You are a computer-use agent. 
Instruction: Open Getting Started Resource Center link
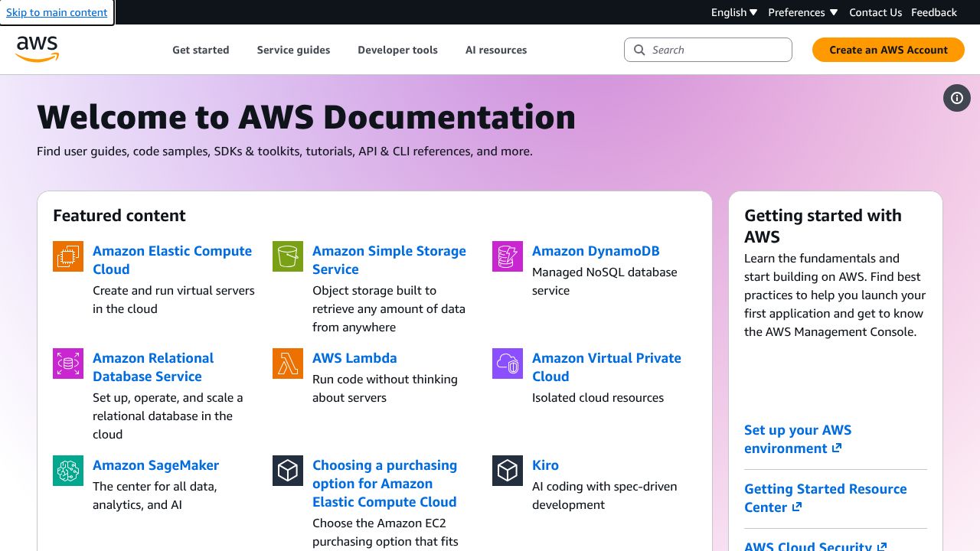(x=825, y=498)
